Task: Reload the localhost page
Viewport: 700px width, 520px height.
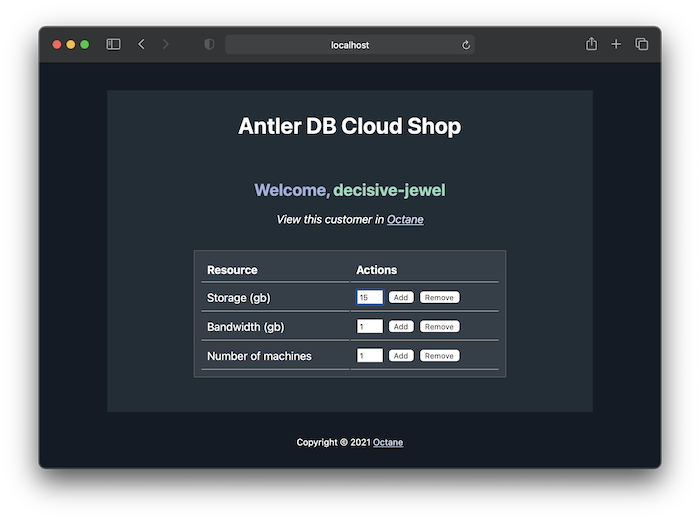Action: 466,45
